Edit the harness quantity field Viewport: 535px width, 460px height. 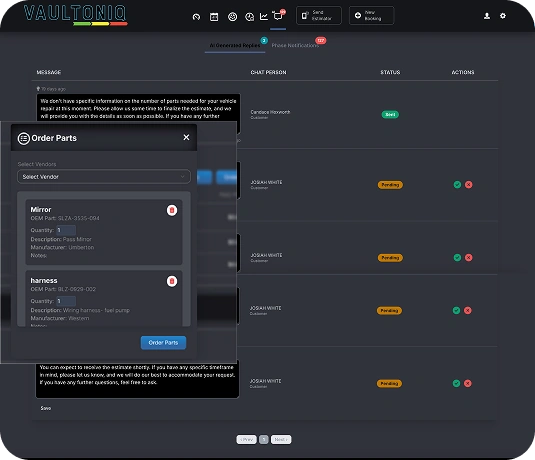(x=66, y=301)
